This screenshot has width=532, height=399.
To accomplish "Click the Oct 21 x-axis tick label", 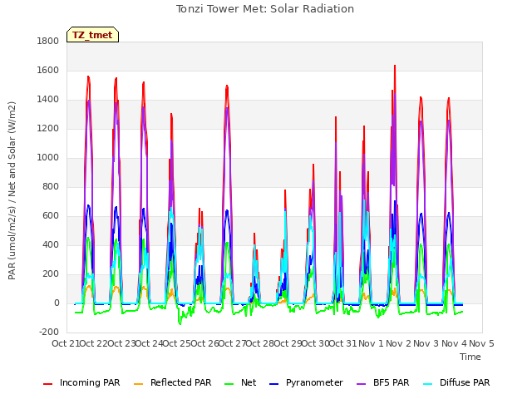I will coord(65,343).
